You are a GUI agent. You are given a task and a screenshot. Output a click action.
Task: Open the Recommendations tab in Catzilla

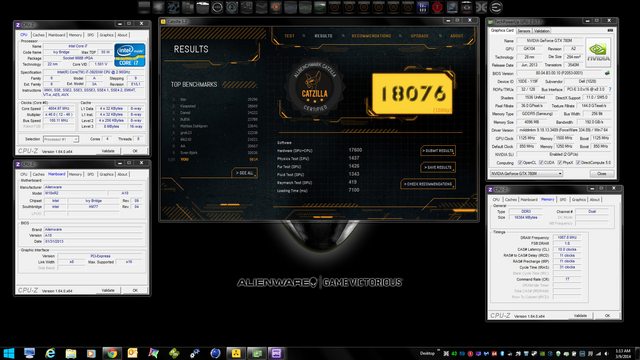coord(371,36)
